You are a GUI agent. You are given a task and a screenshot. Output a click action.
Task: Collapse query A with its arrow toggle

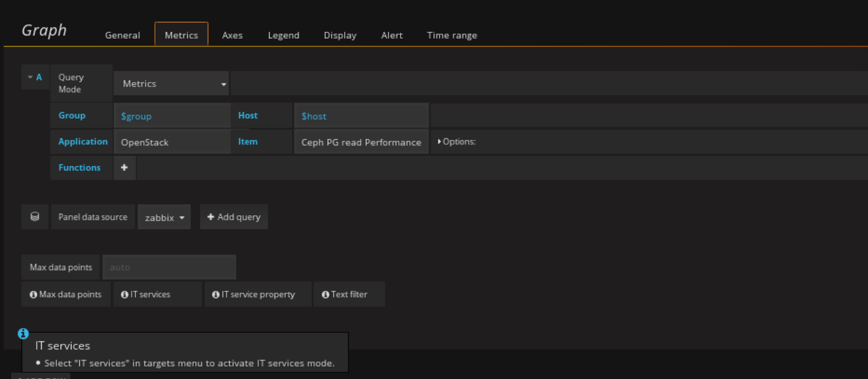[30, 77]
